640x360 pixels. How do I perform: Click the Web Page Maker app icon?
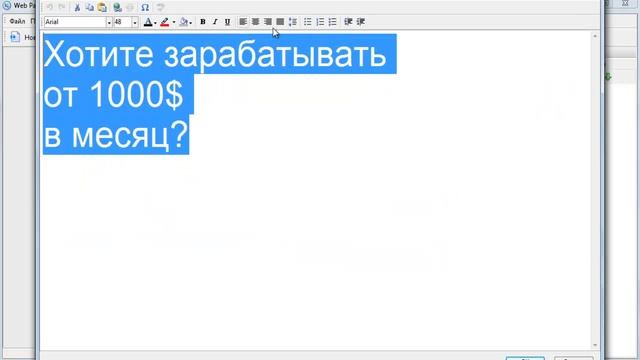[x=7, y=6]
